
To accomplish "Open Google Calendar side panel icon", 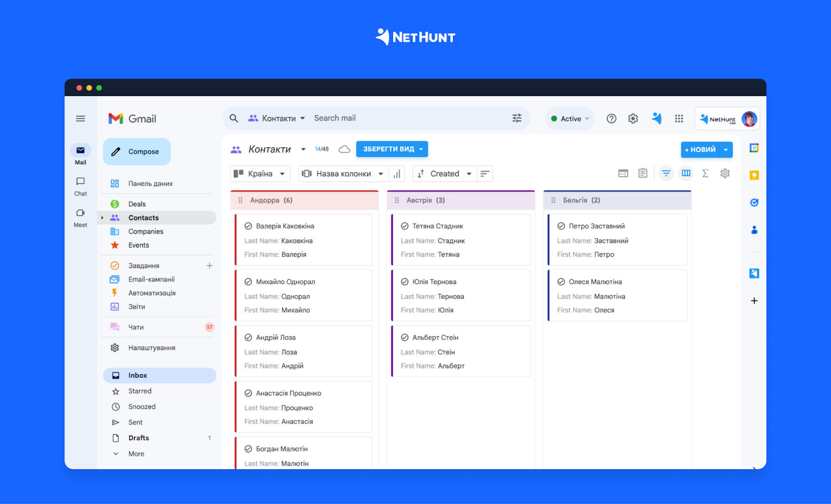I will 754,148.
